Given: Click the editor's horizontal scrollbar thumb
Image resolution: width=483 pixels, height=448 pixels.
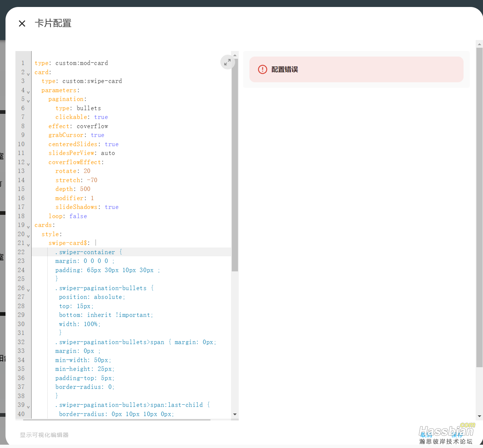Looking at the screenshot, I should [x=117, y=419].
